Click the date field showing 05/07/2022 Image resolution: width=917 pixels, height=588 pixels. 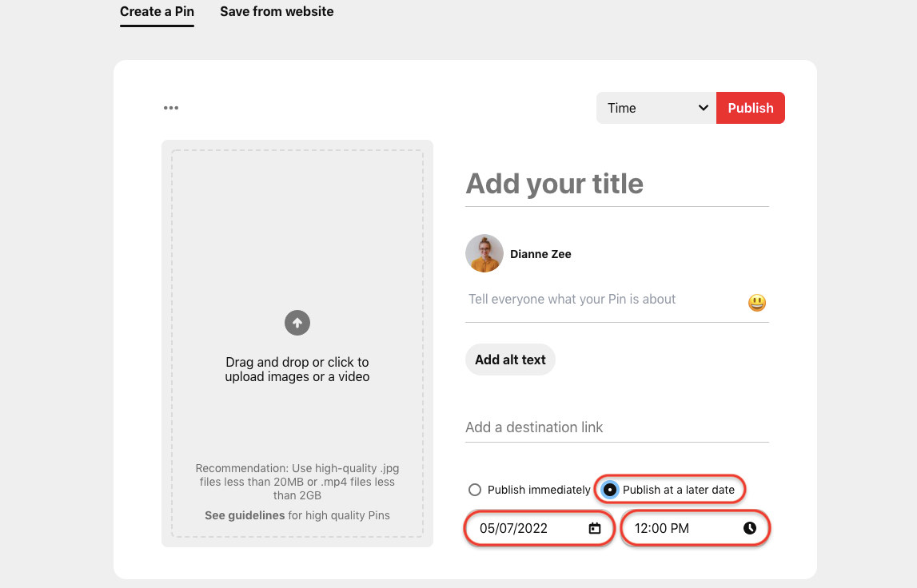(528, 528)
